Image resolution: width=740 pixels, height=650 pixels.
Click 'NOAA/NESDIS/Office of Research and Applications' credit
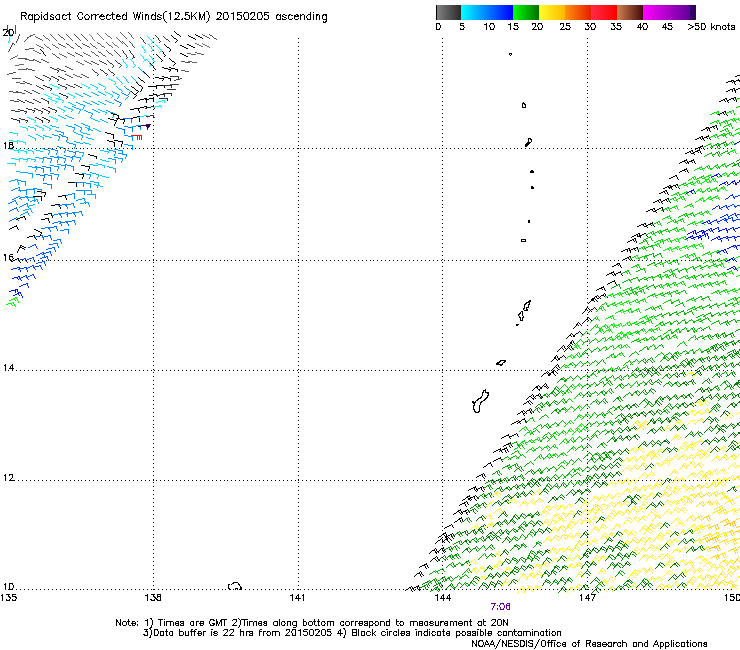tap(589, 644)
